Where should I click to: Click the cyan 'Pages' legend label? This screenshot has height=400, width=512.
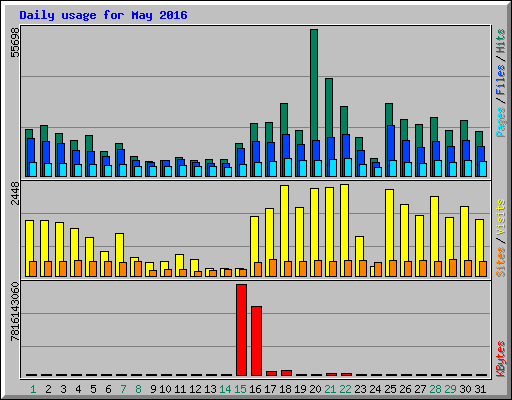click(500, 122)
